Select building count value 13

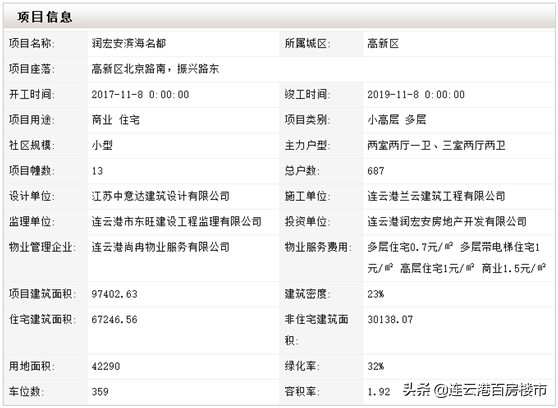point(97,171)
